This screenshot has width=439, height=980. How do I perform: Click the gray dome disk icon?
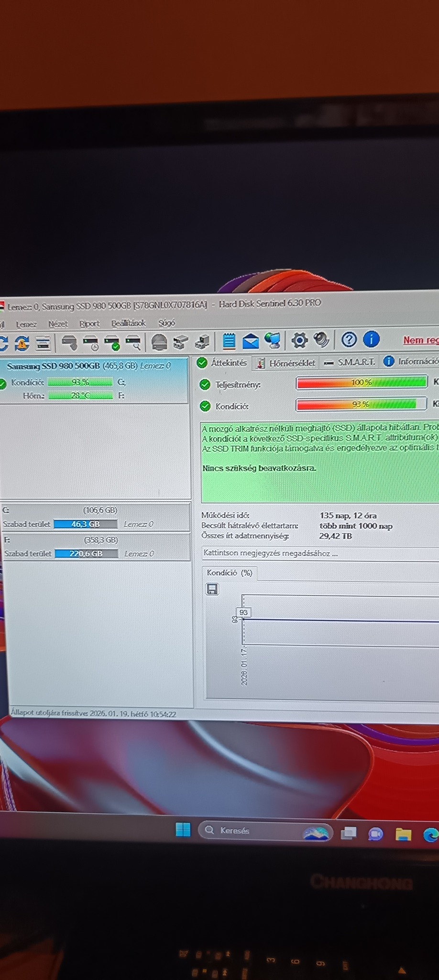159,342
